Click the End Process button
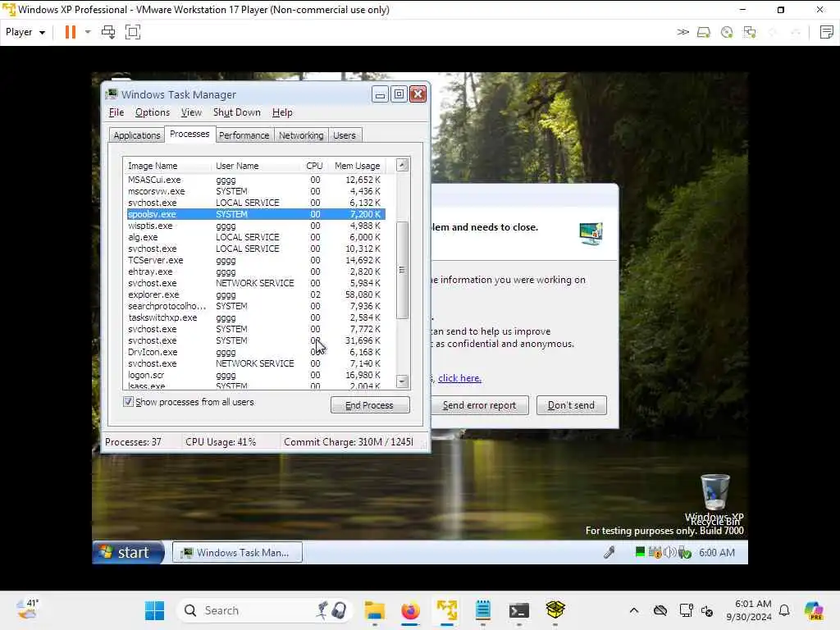This screenshot has width=840, height=630. tap(370, 405)
